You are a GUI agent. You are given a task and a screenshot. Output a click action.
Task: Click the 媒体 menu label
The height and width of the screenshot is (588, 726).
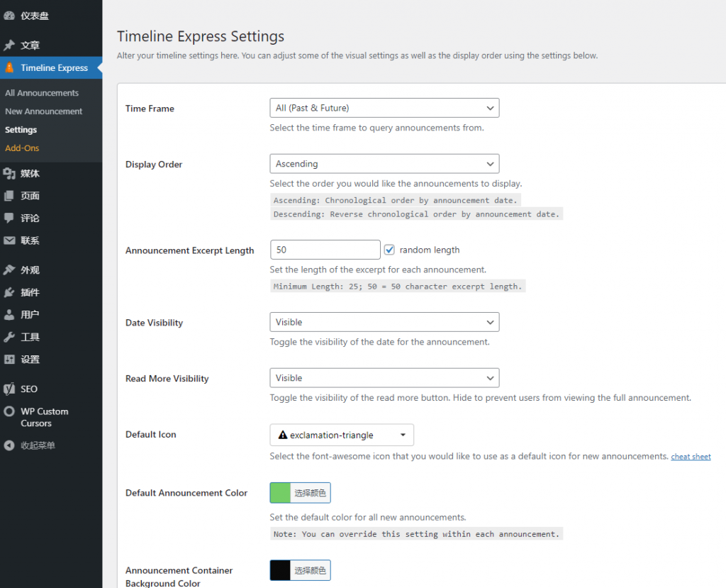(30, 174)
